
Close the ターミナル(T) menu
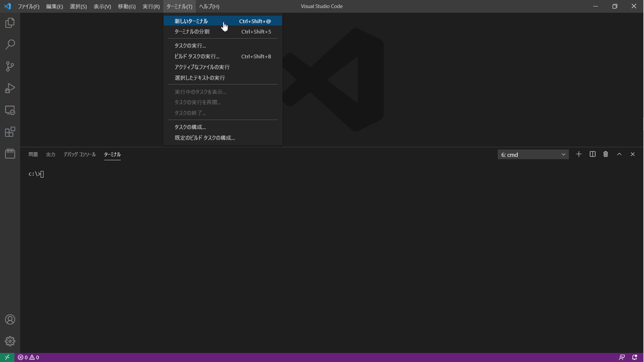tap(179, 6)
